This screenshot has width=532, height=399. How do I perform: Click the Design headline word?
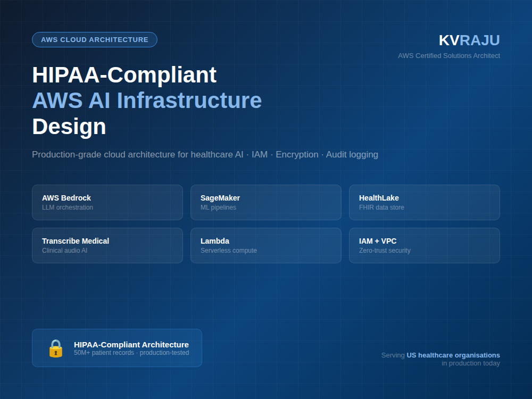pyautogui.click(x=69, y=127)
